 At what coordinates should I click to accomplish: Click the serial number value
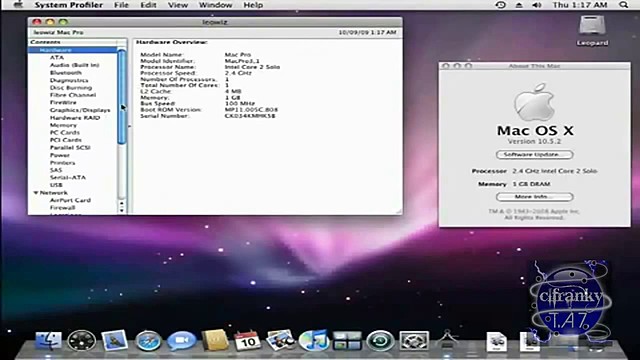(250, 116)
